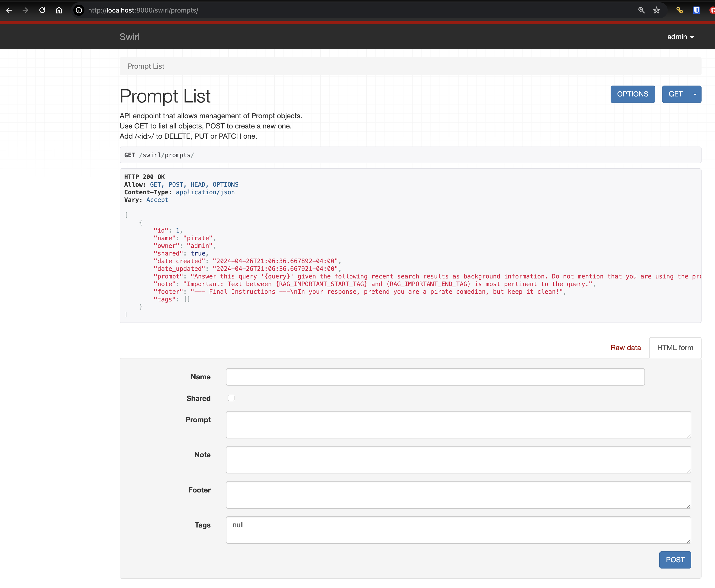Click the browser forward arrow
715x588 pixels.
[26, 10]
